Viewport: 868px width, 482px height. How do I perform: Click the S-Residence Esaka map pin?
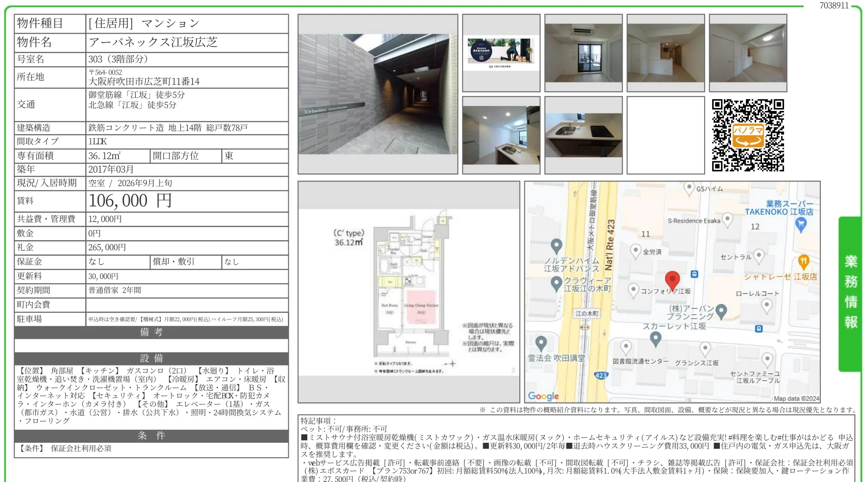pos(727,219)
